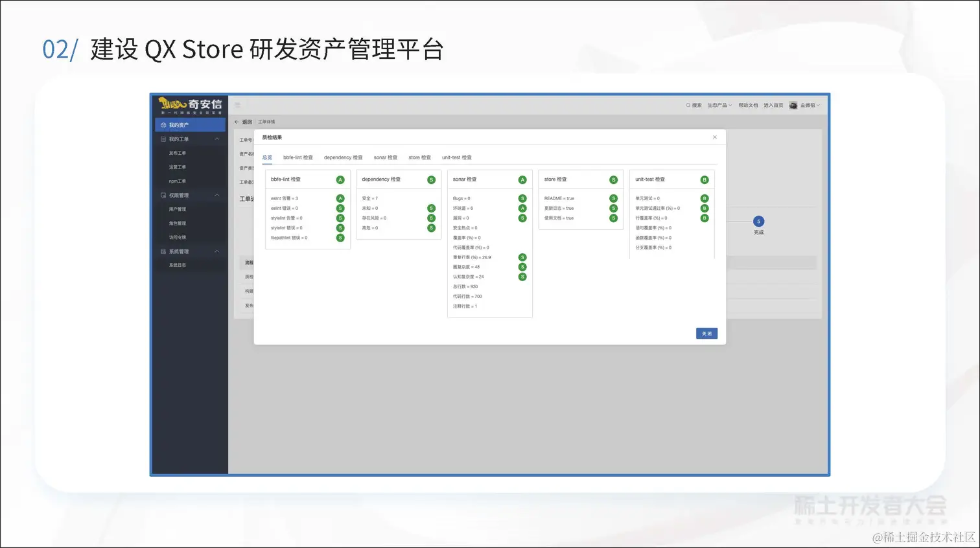The image size is (980, 548).
Task: Click the 安全 = 7 text
Action: (x=369, y=198)
